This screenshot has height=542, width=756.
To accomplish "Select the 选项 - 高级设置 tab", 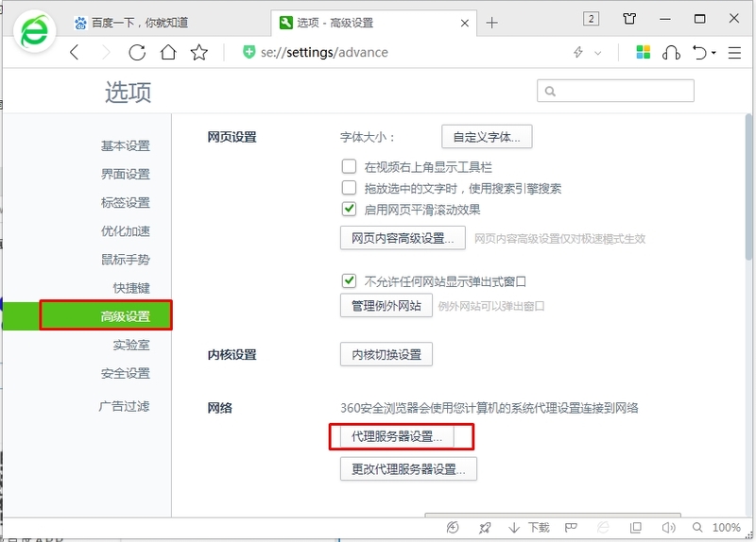I will [374, 23].
